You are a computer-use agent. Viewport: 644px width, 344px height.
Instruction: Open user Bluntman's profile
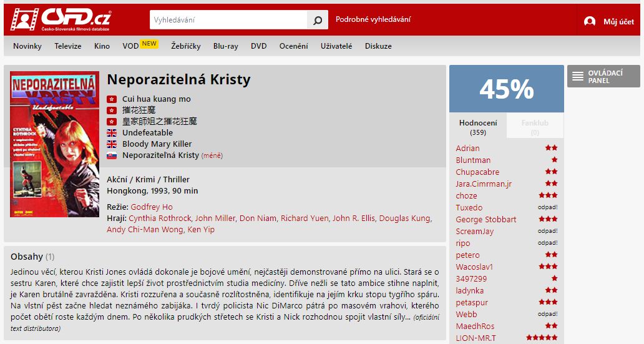(473, 160)
